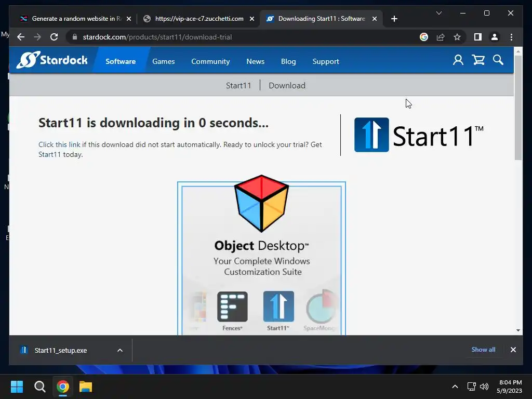Click the Download sub-navigation link

(x=287, y=86)
